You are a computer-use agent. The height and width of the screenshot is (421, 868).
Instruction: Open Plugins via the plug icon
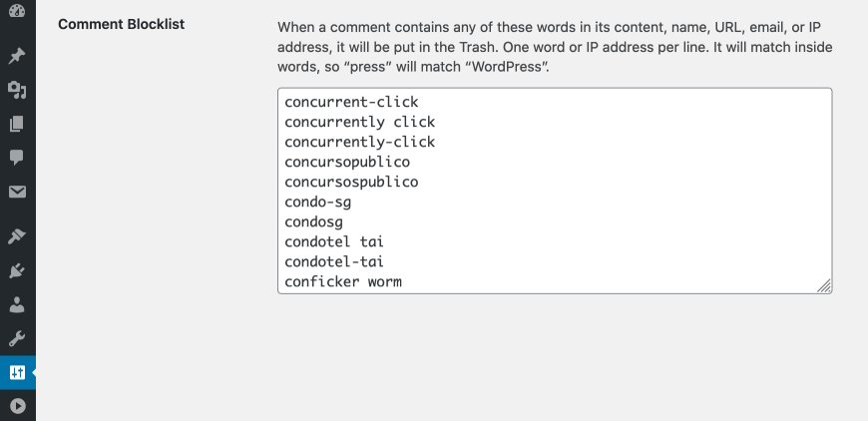17,271
